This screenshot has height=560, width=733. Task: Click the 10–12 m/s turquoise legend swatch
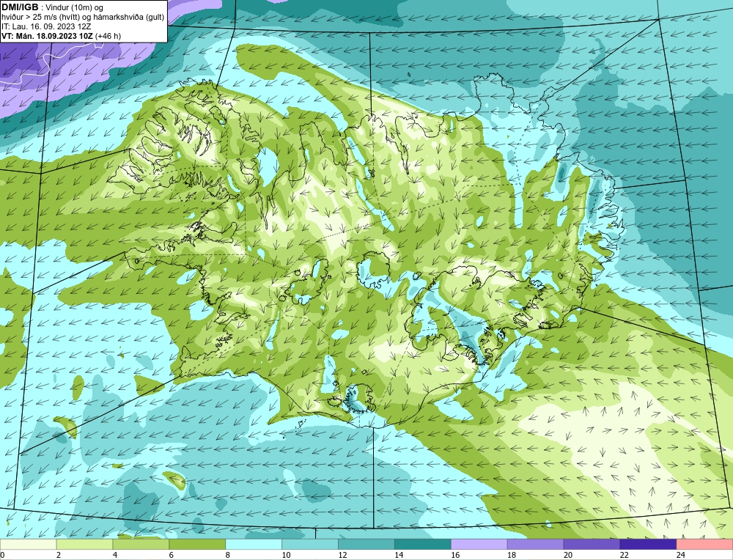[310, 545]
